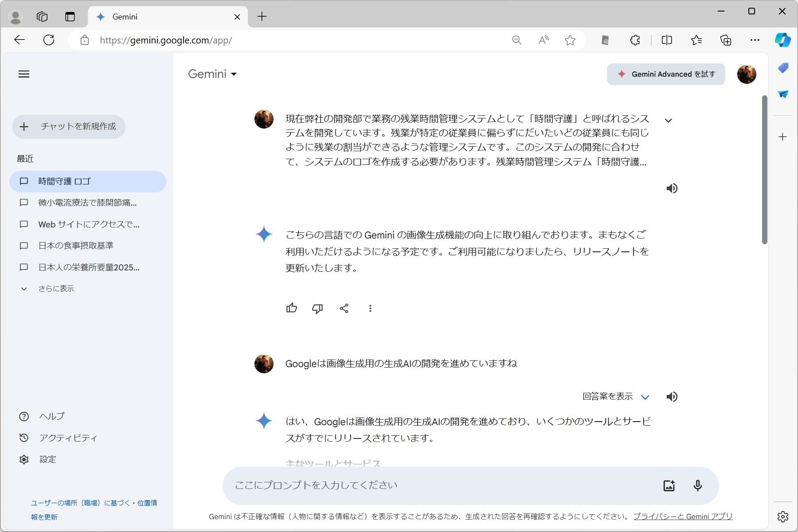The height and width of the screenshot is (532, 798).
Task: Click the upload image icon in prompt box
Action: (669, 485)
